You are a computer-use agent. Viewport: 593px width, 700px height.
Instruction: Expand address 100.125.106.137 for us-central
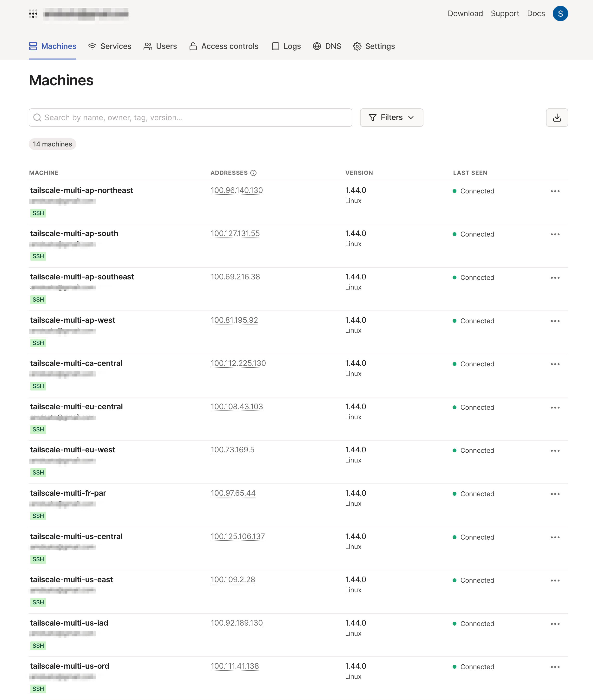[x=237, y=536]
